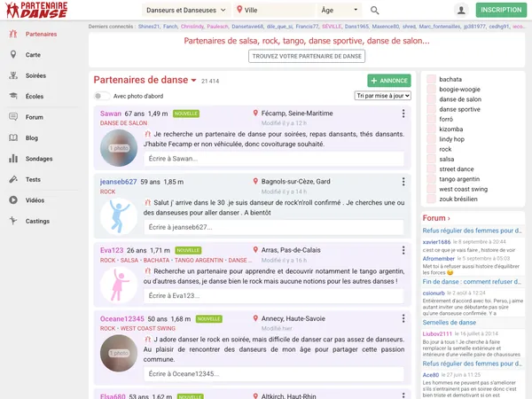
Task: Open Sawan's profile link
Action: click(111, 113)
